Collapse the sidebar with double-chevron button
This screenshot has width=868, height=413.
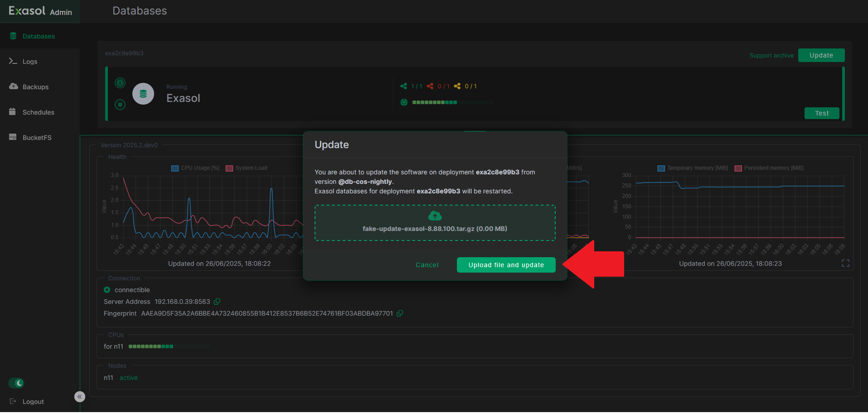click(80, 397)
